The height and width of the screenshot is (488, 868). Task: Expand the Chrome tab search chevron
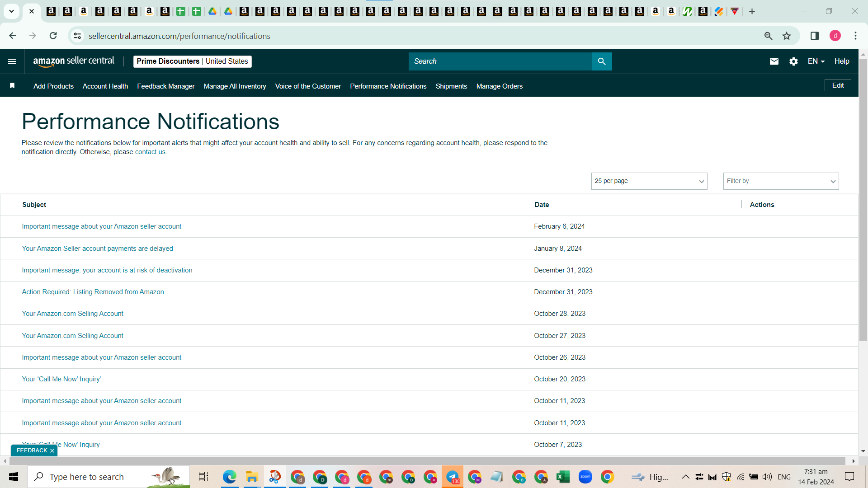coord(11,11)
